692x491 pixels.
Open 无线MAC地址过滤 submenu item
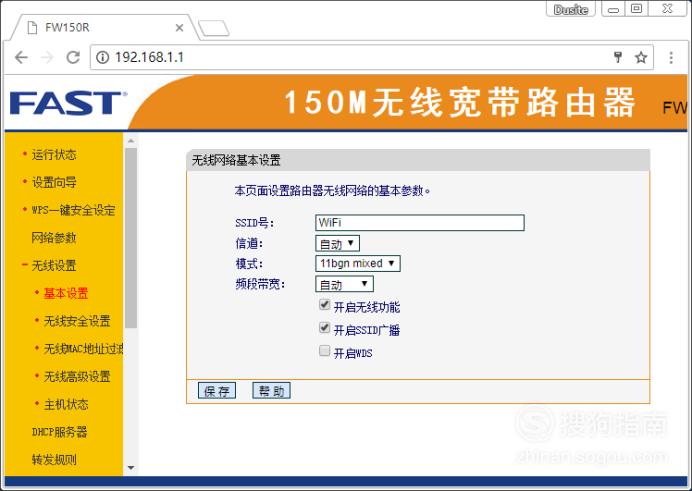83,349
